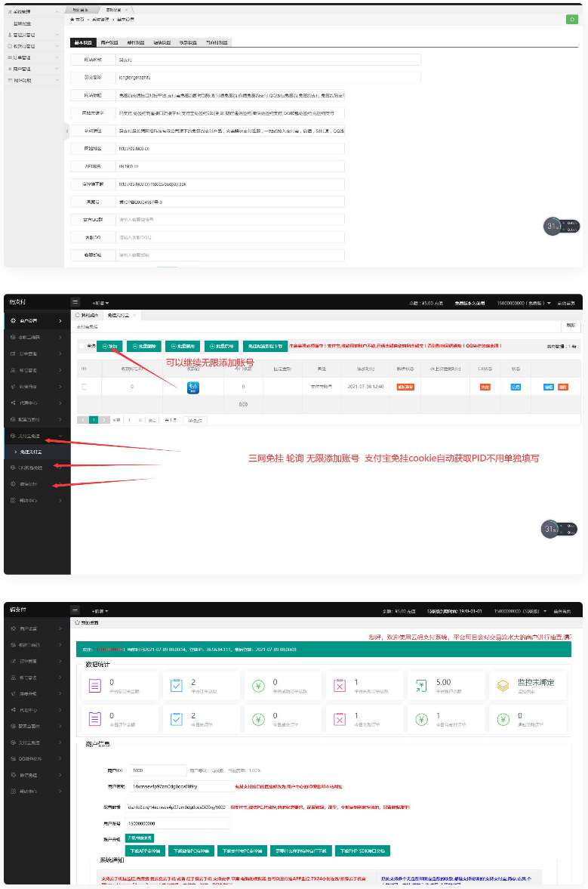Image resolution: width=588 pixels, height=889 pixels.
Task: Click the Alipay logo in the table row
Action: [x=193, y=387]
